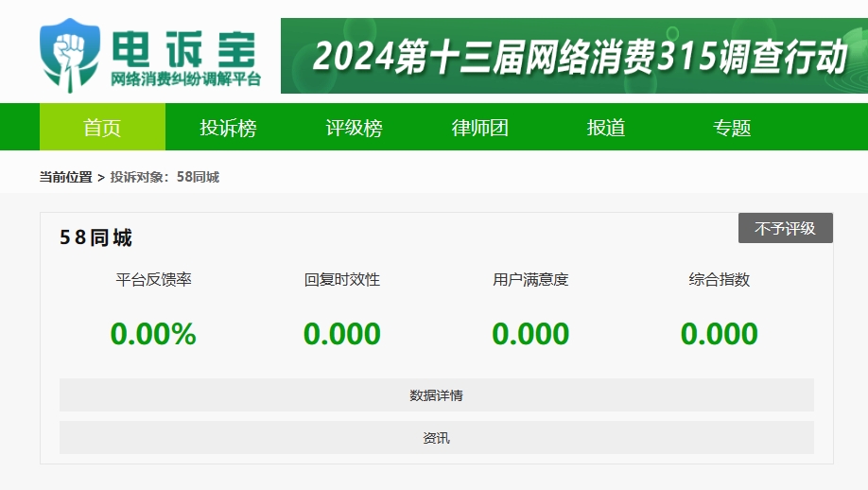Screen dimensions: 868x490
Task: Go to the 首页 nav tab
Action: pos(102,128)
